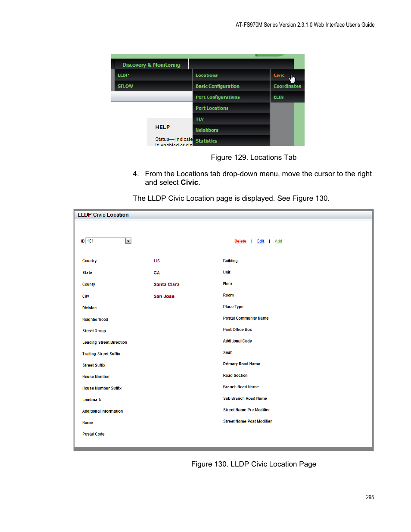Click the Primary Road Name label
This screenshot has height=532, width=411.
(x=242, y=364)
